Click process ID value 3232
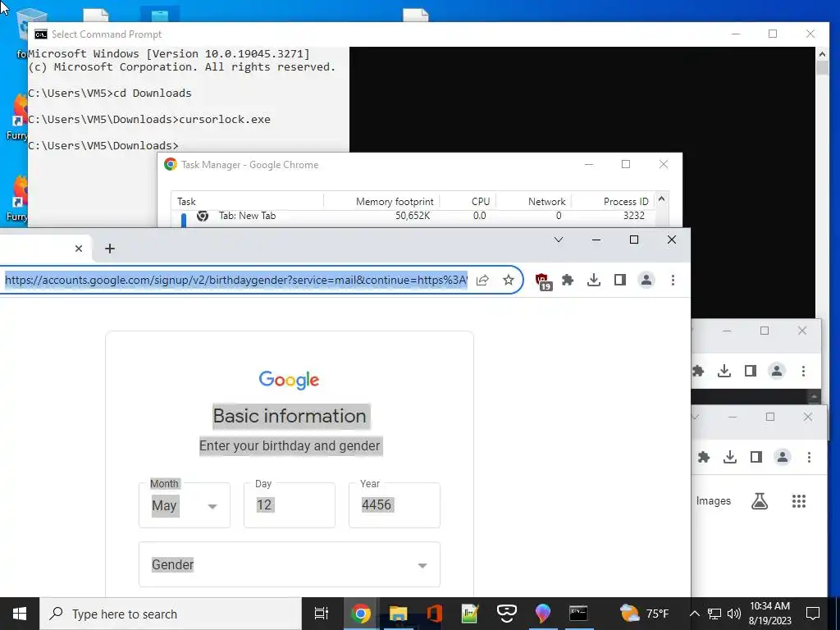 pos(634,216)
